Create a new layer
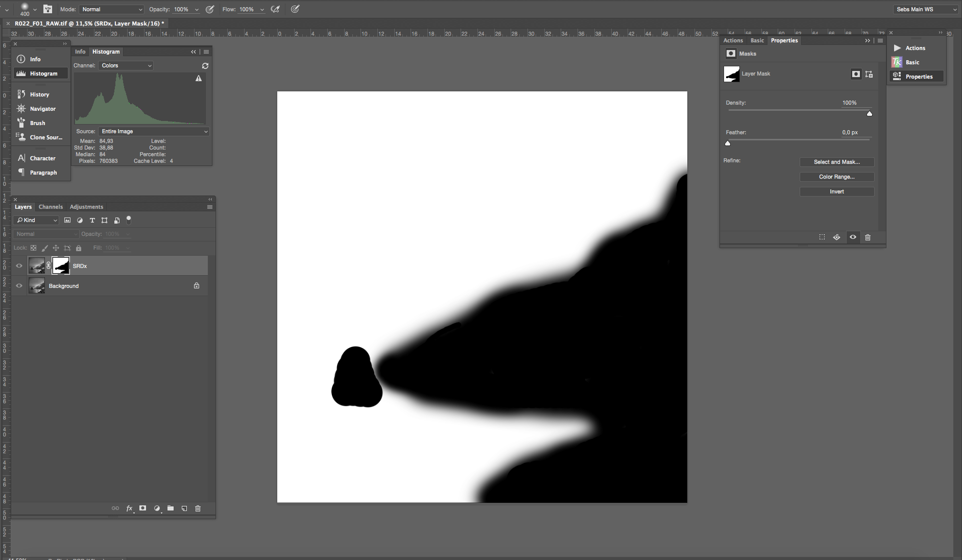Screen dimensions: 962x560 click(184, 508)
